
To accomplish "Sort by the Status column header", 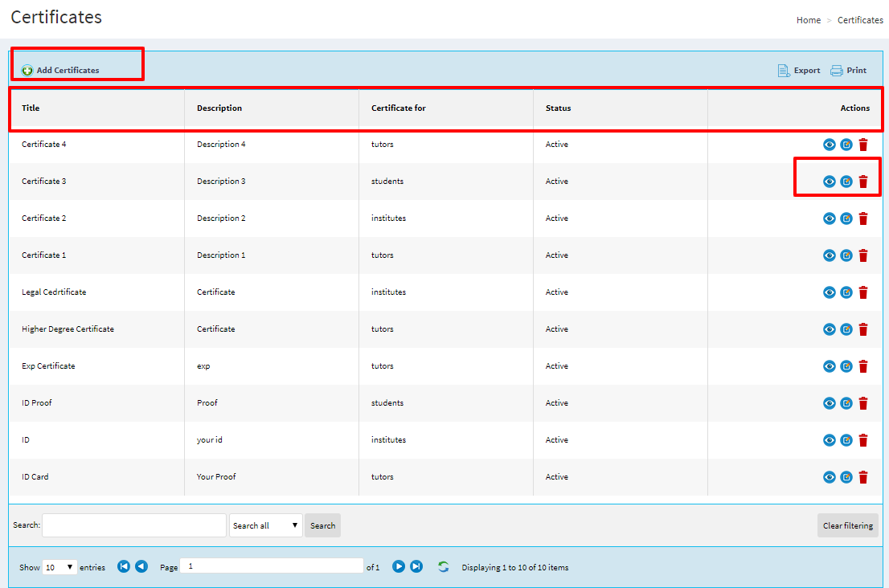I will tap(558, 108).
